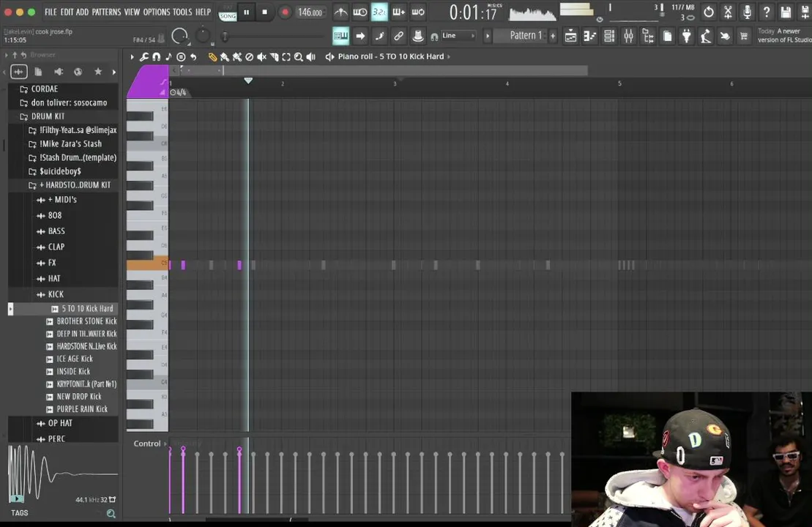
Task: Toggle typing keyboard to piano
Action: click(x=340, y=36)
